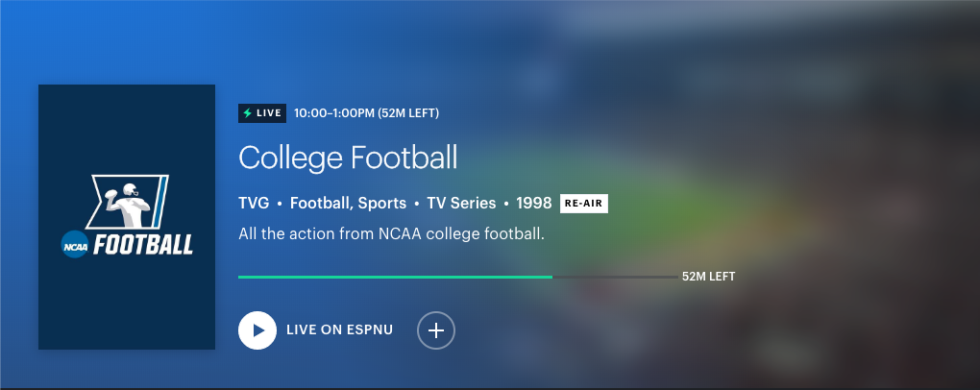980x390 pixels.
Task: Click the 10:00–1:00PM airtime text
Action: pyautogui.click(x=366, y=113)
